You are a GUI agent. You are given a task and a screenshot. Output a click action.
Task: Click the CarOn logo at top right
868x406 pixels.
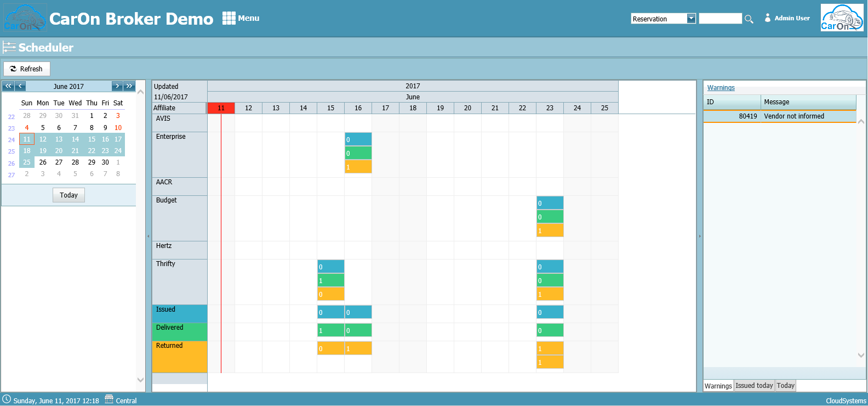842,18
